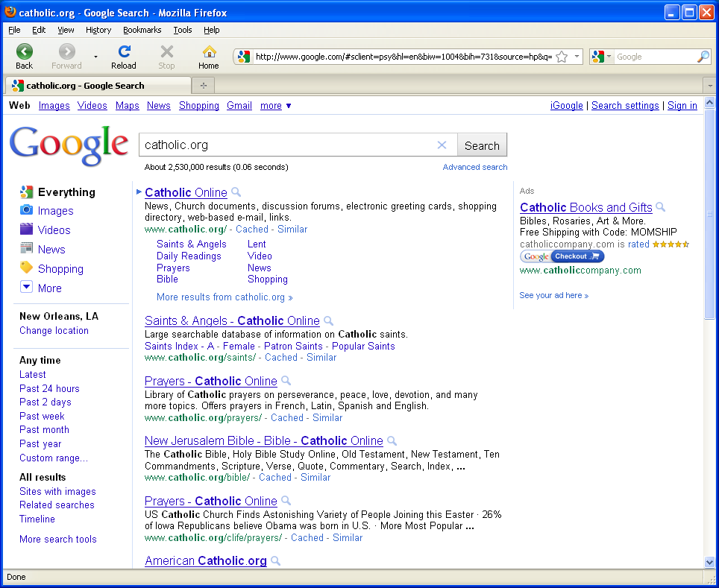This screenshot has width=719, height=588.
Task: Expand More search tools in the sidebar
Action: [57, 539]
